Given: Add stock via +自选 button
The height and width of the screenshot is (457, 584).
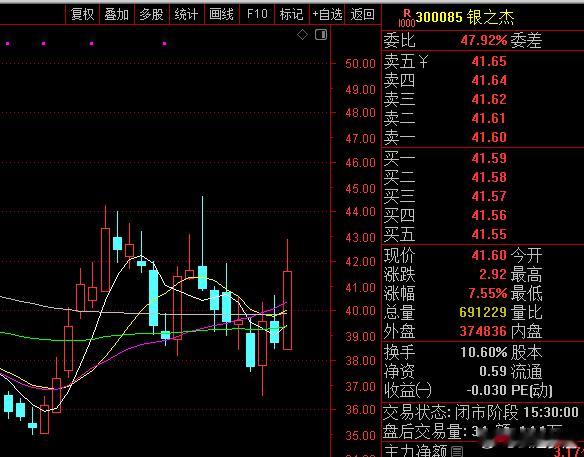Looking at the screenshot, I should point(327,15).
